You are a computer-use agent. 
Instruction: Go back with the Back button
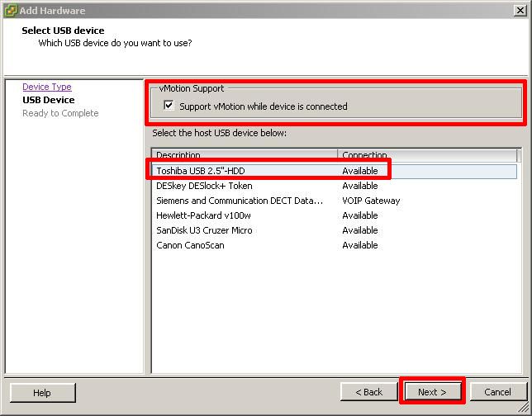pos(368,392)
